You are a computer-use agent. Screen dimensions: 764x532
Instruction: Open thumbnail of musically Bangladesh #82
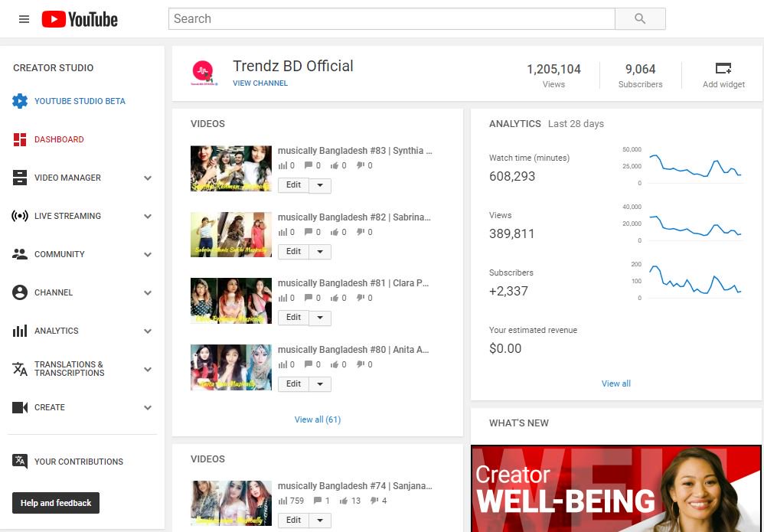231,234
